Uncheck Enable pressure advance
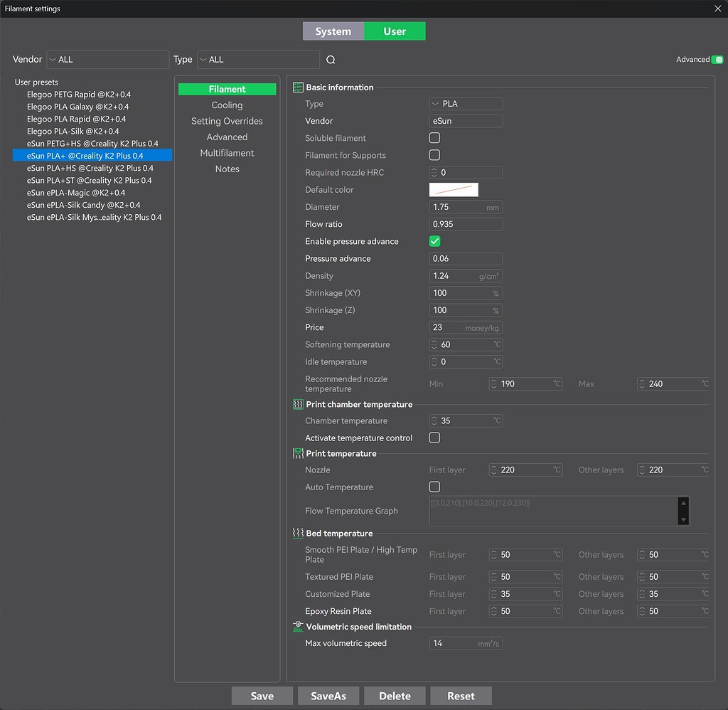The width and height of the screenshot is (728, 710). [434, 241]
